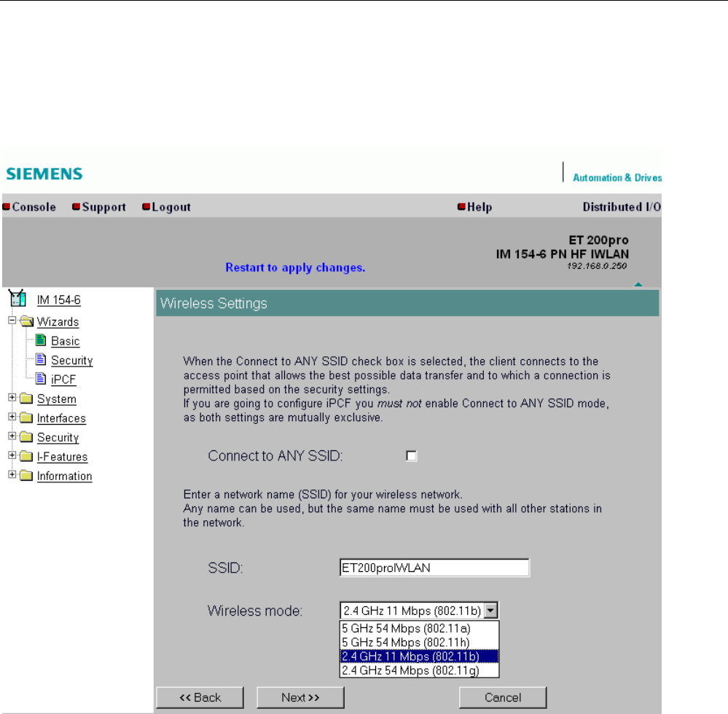Click the I-Features folder icon

coord(26,456)
